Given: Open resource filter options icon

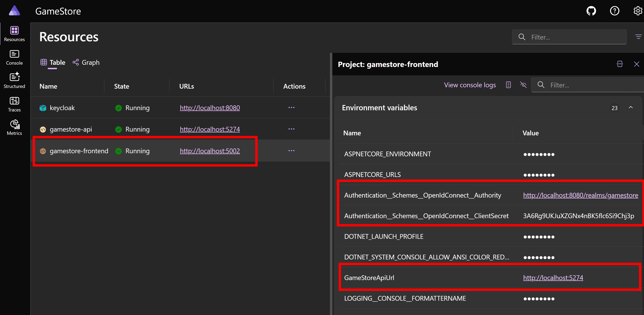Looking at the screenshot, I should point(638,37).
